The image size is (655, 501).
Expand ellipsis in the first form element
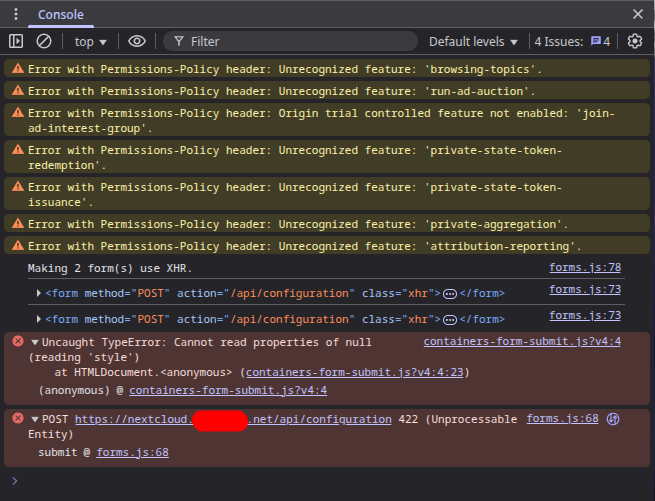point(449,294)
